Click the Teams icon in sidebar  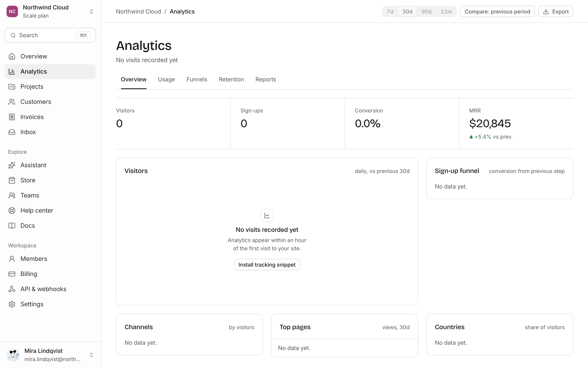pyautogui.click(x=12, y=195)
